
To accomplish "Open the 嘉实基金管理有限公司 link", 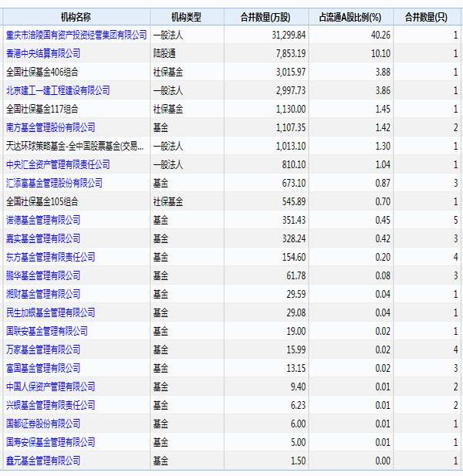I will click(43, 238).
